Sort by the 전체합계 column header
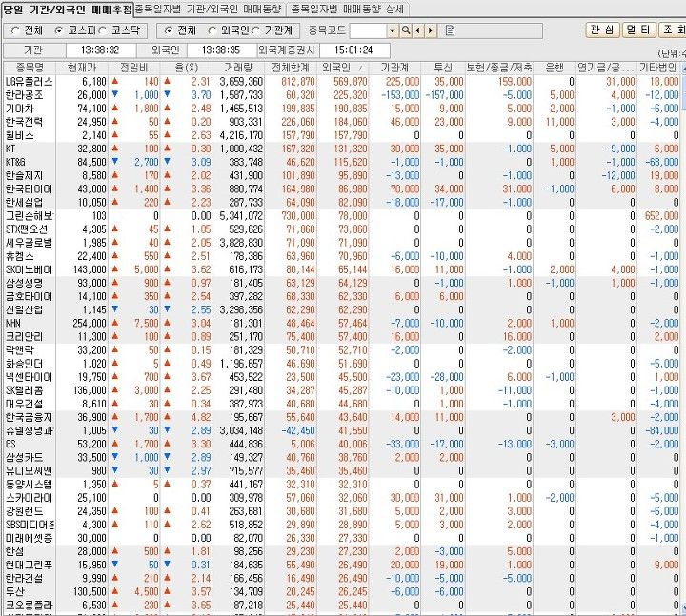 click(291, 68)
